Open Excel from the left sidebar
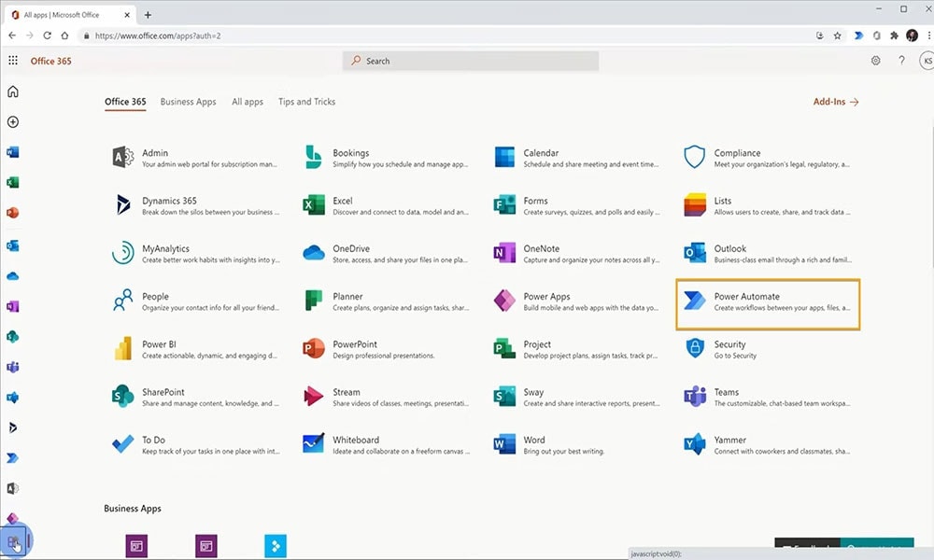Image resolution: width=934 pixels, height=560 pixels. [x=13, y=183]
